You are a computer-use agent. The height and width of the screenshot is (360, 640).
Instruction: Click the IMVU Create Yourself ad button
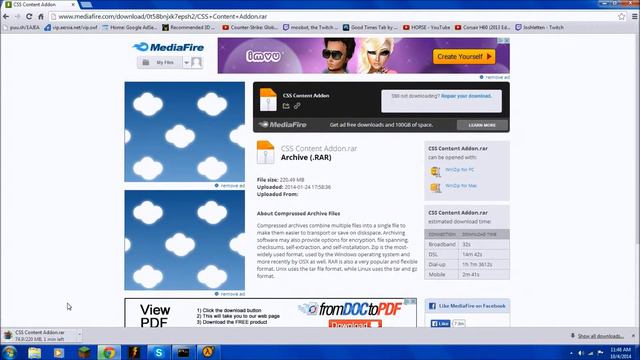(x=464, y=57)
